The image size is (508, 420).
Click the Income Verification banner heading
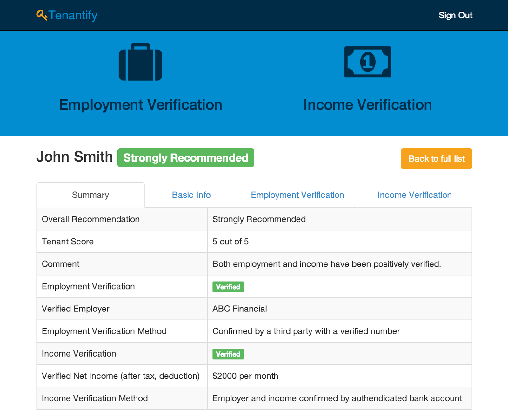(x=368, y=105)
